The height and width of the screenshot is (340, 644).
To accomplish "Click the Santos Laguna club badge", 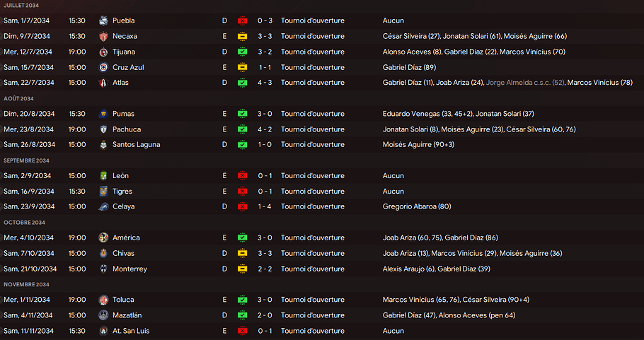I will pos(103,145).
